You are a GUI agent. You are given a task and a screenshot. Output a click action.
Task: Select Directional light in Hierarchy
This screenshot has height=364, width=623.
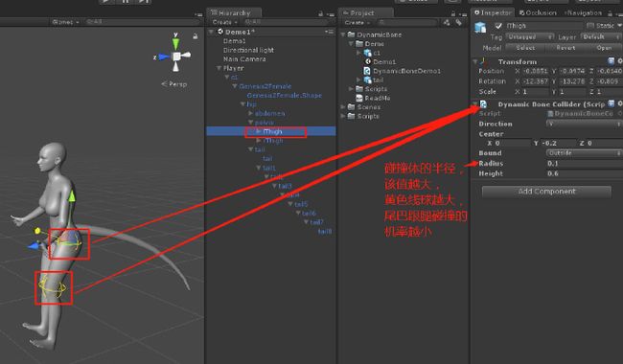point(248,50)
